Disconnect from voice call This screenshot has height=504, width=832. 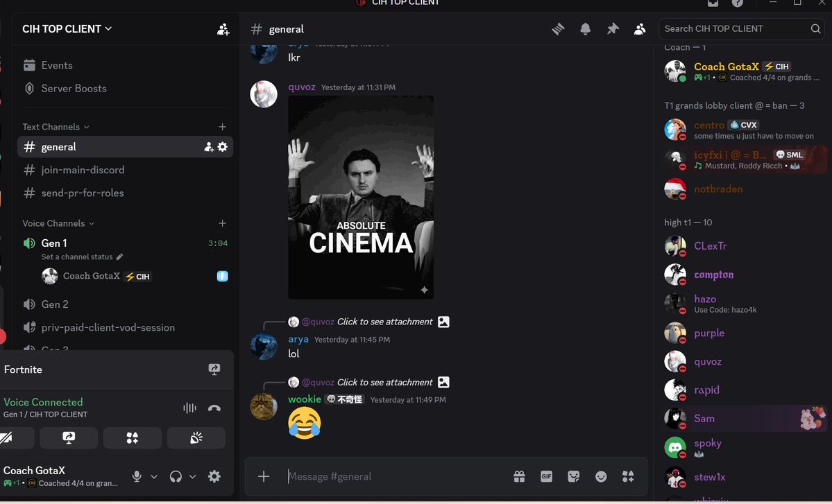[214, 408]
